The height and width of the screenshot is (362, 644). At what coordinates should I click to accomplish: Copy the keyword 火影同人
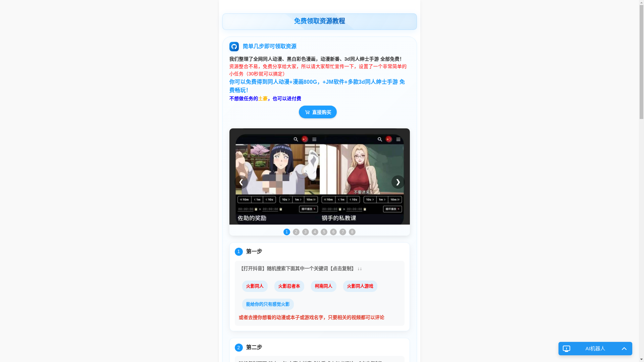point(255,286)
